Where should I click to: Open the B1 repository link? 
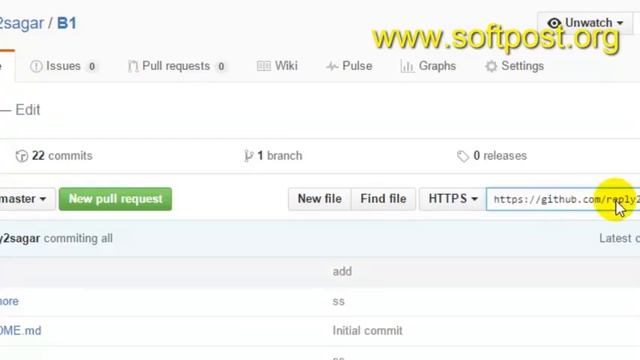pos(67,23)
